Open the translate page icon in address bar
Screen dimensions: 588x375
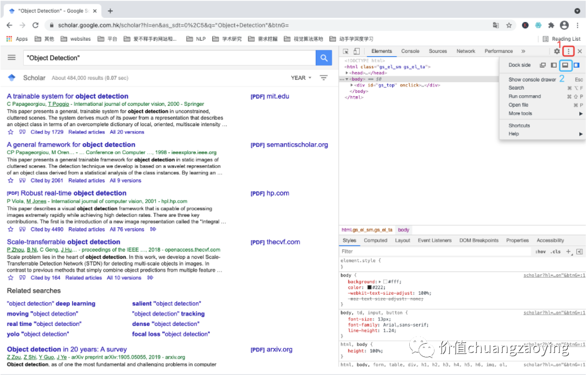click(496, 25)
